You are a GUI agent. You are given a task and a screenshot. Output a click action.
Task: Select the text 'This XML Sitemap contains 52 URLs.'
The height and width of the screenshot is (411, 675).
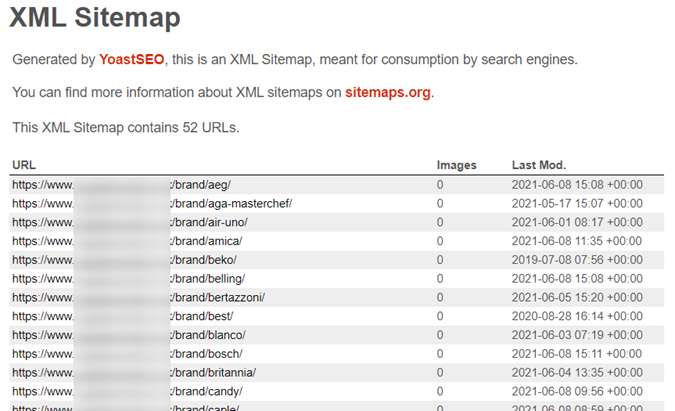pyautogui.click(x=126, y=128)
